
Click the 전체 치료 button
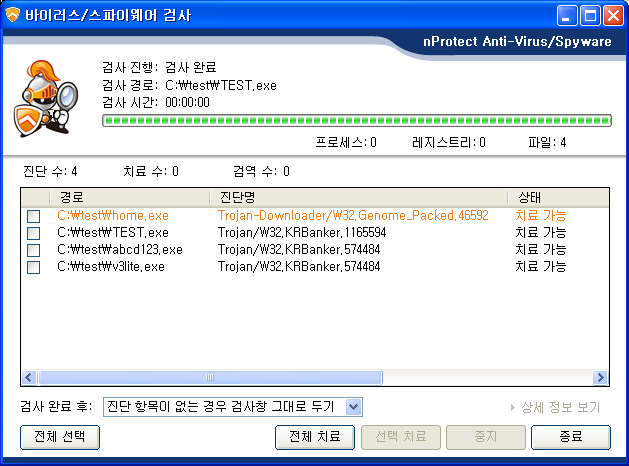[x=315, y=437]
